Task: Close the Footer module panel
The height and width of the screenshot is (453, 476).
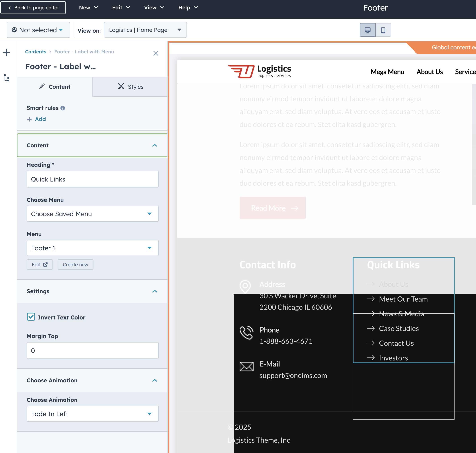Action: coord(156,53)
